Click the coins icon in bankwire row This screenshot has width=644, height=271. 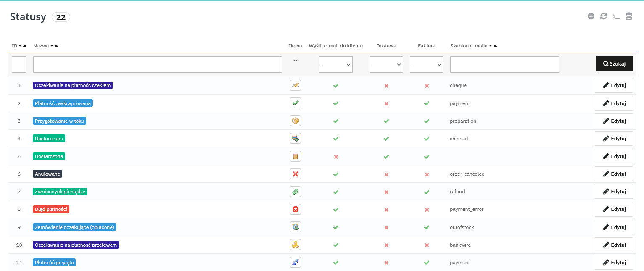click(295, 245)
